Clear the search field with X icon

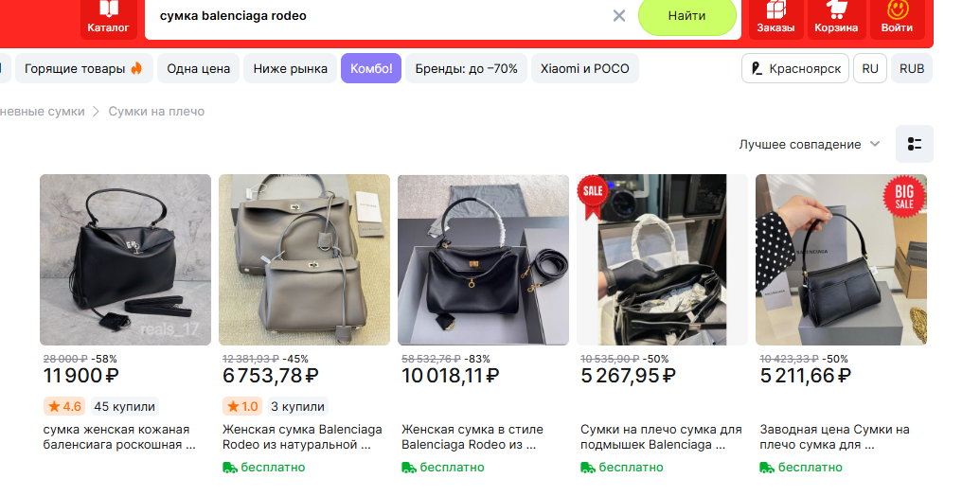[619, 16]
